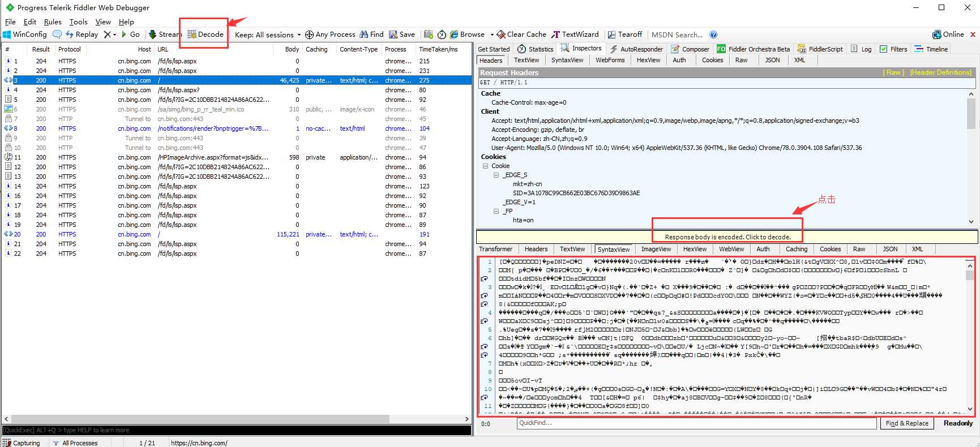Click the Capturing status indicator
Screen dimensions: 980x447
click(22, 443)
